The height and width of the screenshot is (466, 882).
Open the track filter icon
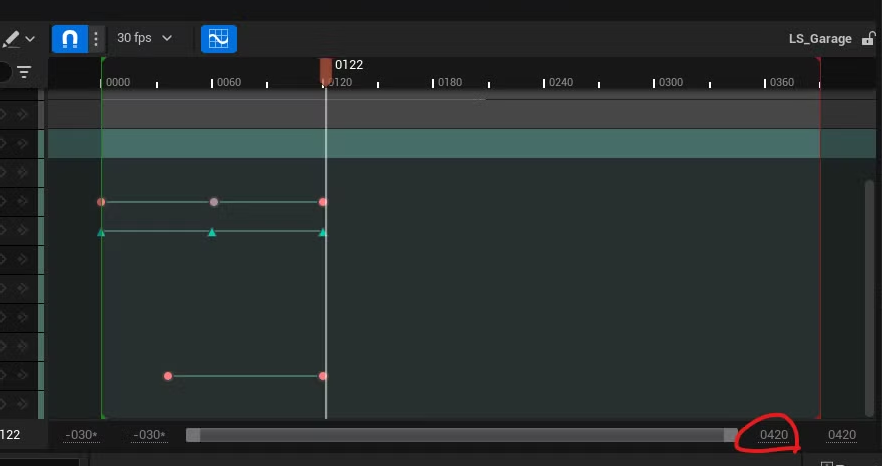[24, 72]
